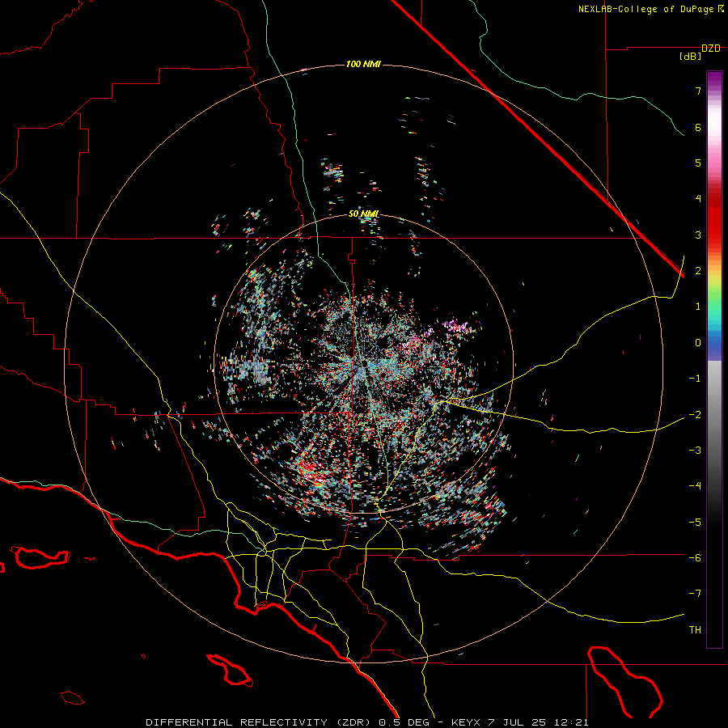
Task: Click the -1 value on color scale
Action: (x=695, y=379)
